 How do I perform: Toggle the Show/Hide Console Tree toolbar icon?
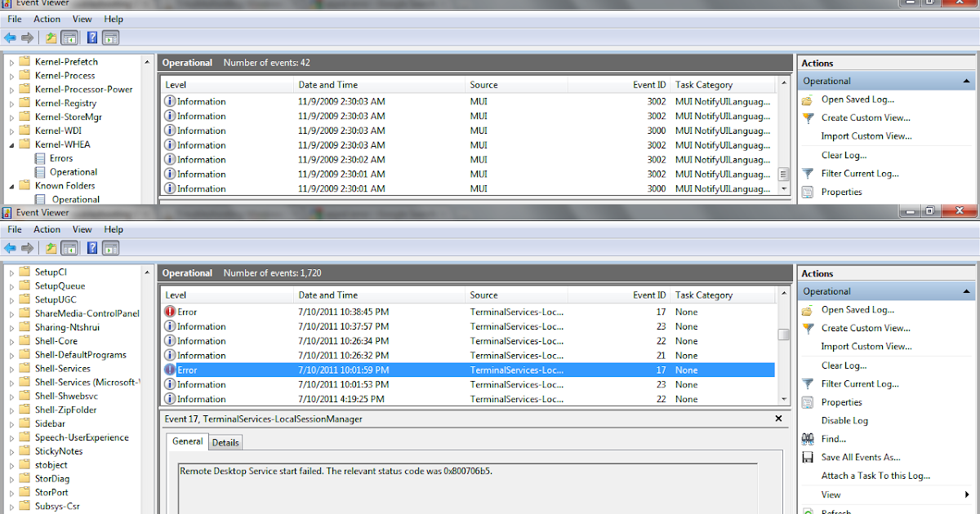(69, 247)
